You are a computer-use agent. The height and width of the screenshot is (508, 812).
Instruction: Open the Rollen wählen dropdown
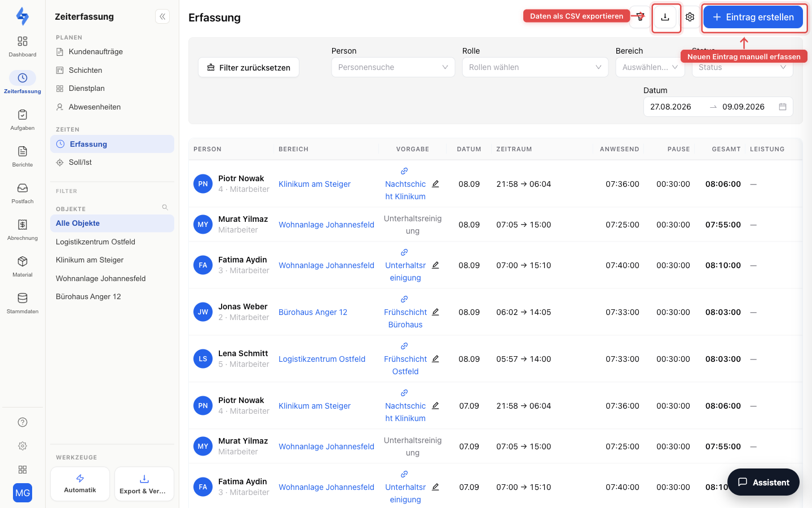coord(535,67)
